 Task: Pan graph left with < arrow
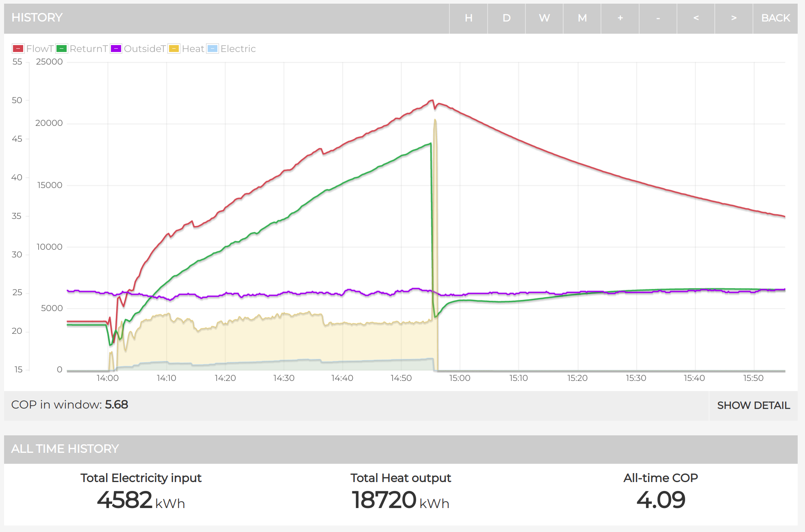[696, 18]
